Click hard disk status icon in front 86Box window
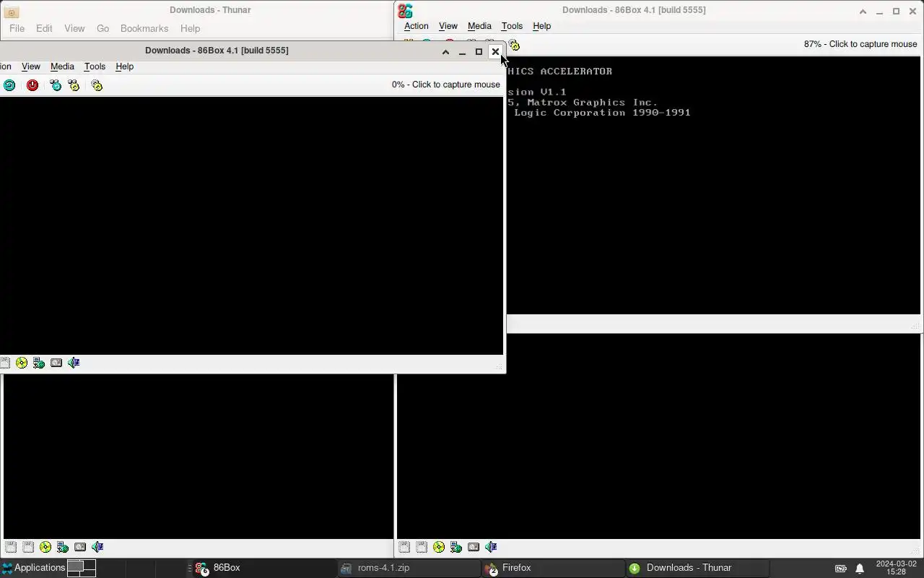Screen dimensions: 924x578 click(x=56, y=363)
